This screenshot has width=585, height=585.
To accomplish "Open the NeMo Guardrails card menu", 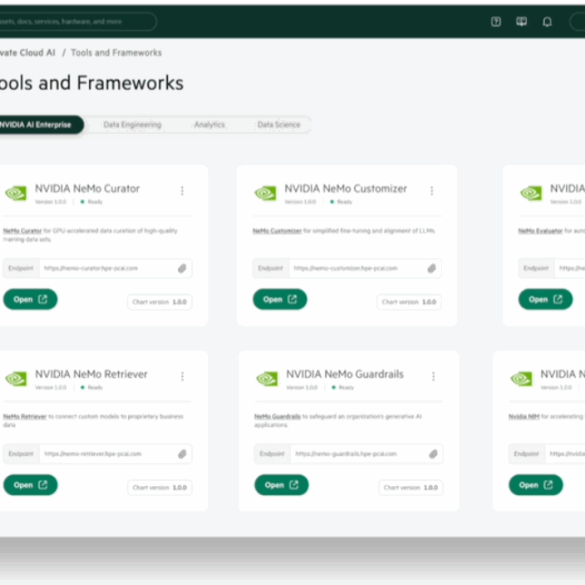I will point(433,376).
